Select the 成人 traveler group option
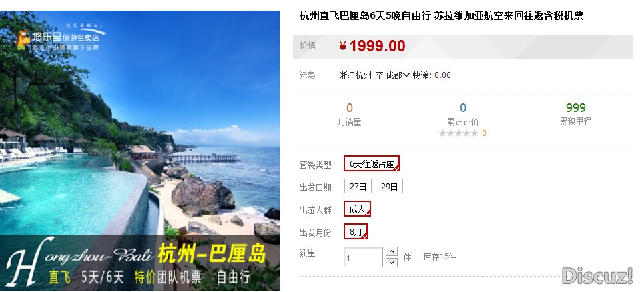 [x=358, y=209]
